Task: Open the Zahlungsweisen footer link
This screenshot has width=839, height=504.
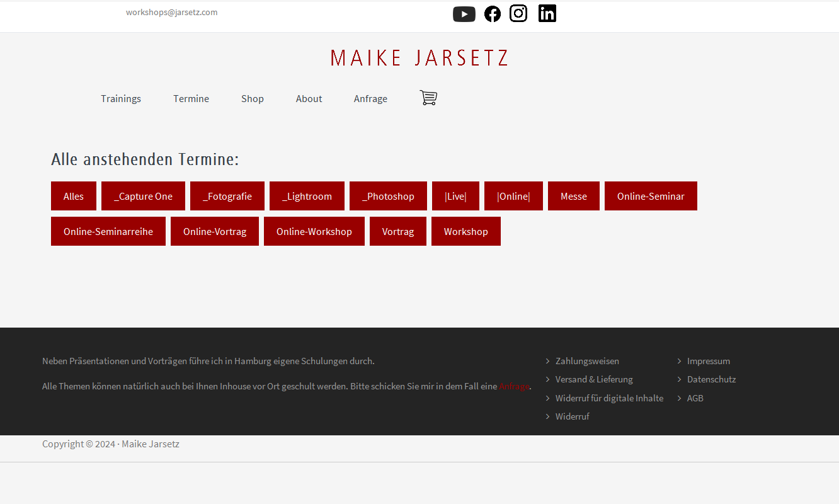Action: click(x=587, y=361)
